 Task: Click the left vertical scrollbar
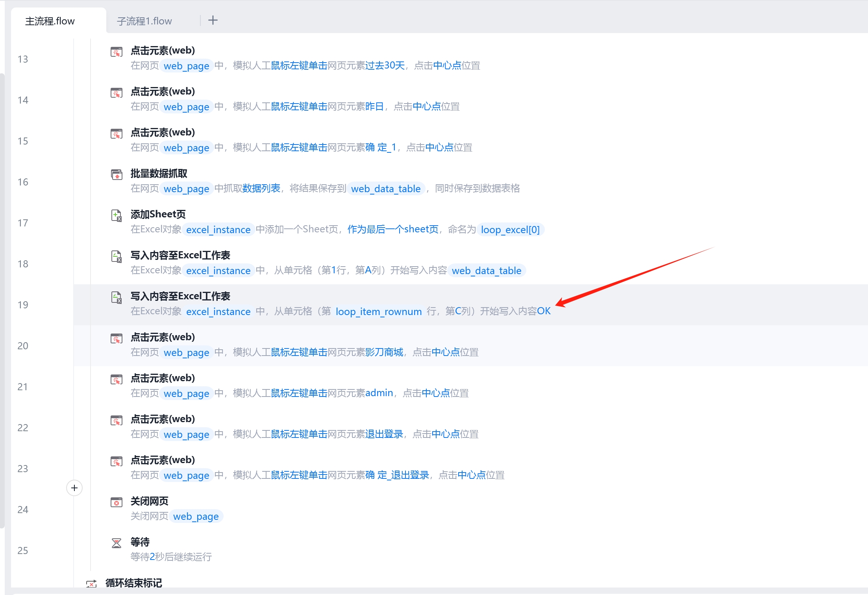point(2,299)
